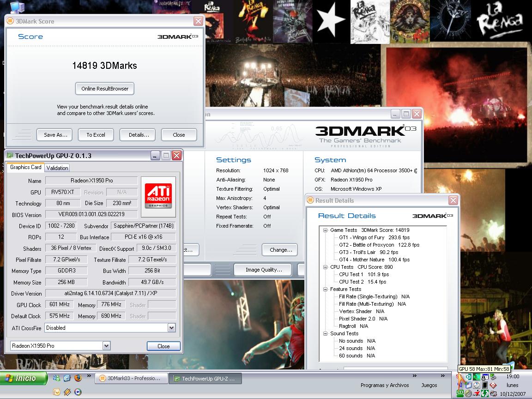Select Ragtroll result row

[x=353, y=326]
